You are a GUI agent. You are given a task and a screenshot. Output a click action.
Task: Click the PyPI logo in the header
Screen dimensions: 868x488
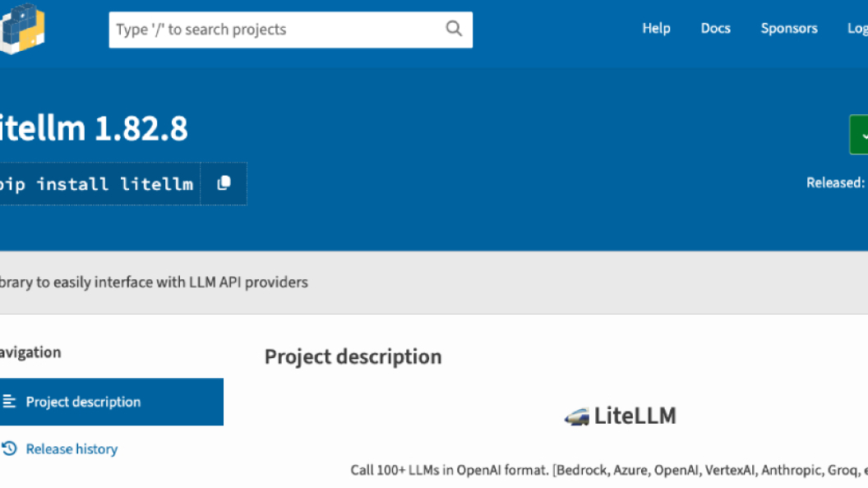(21, 28)
